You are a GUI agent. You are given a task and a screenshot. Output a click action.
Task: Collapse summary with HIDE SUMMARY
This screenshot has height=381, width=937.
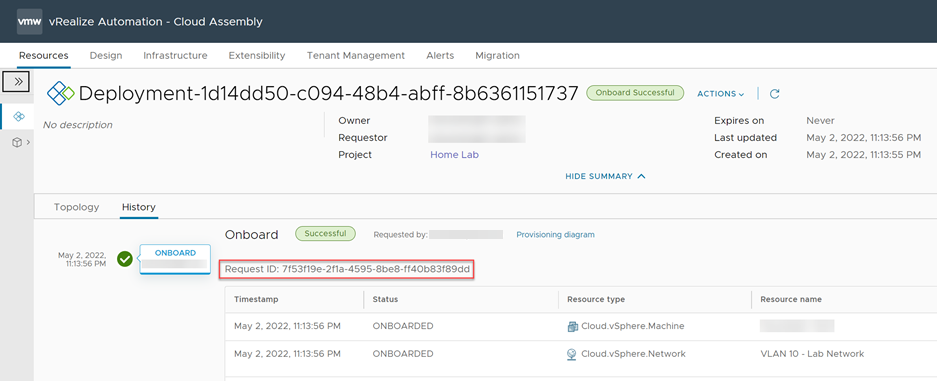coord(605,176)
